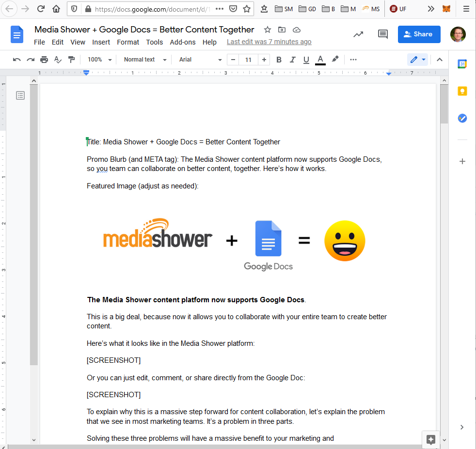Open the SM bookmarks folder

(x=284, y=9)
